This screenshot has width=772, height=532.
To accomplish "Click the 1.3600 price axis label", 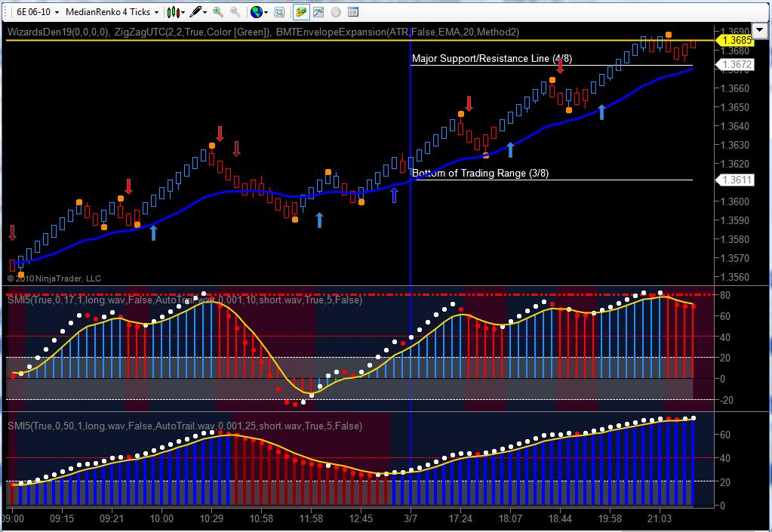I will 734,201.
